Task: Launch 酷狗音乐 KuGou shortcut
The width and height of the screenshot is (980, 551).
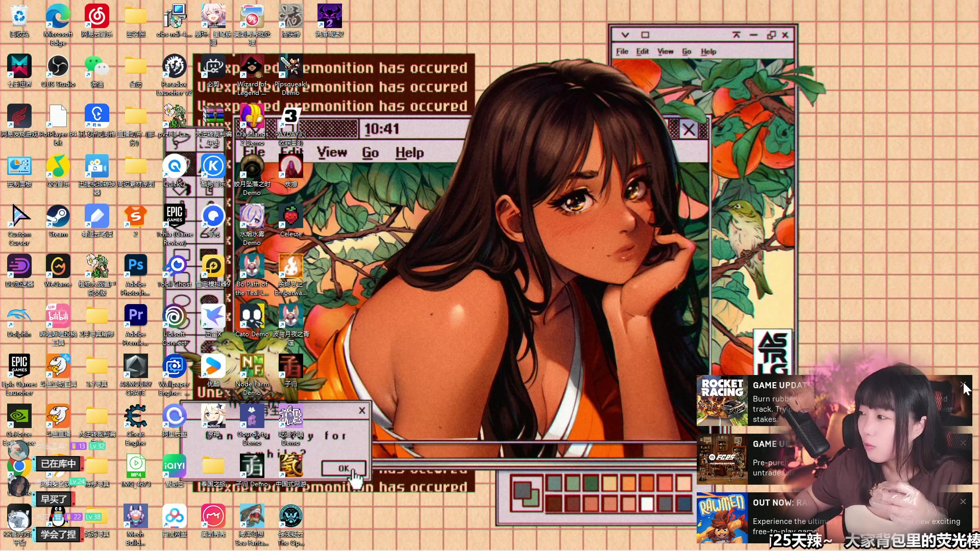Action: [x=213, y=170]
